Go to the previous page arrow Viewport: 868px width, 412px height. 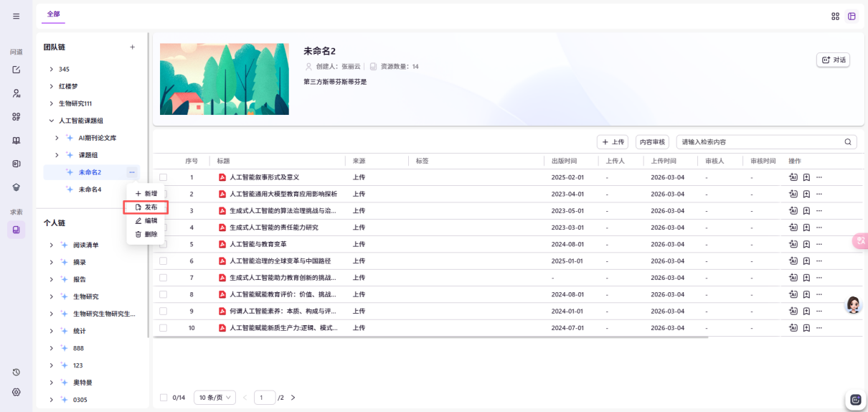(x=245, y=398)
